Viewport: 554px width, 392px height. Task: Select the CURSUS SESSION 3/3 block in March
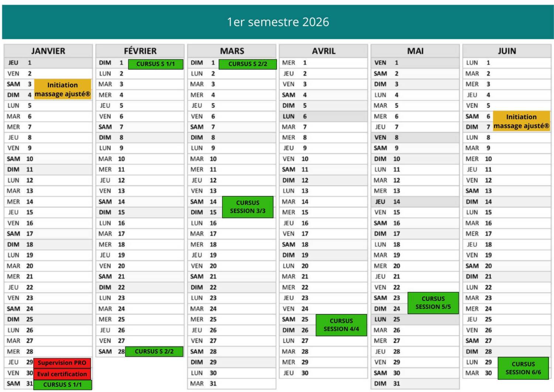point(247,207)
